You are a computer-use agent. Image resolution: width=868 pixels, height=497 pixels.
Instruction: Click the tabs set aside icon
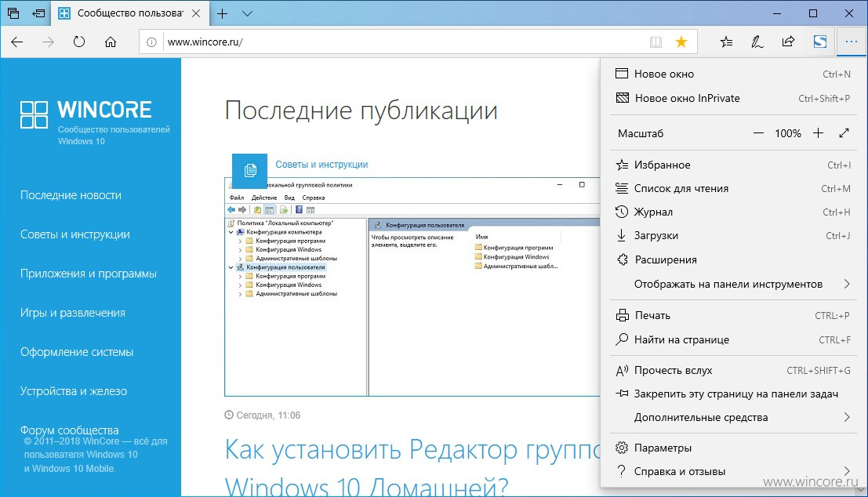(x=13, y=13)
